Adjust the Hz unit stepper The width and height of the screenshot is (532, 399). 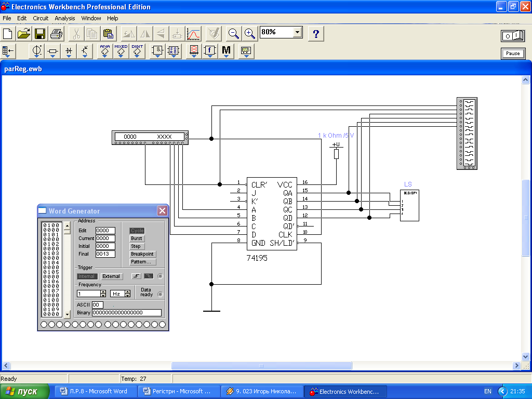(128, 294)
